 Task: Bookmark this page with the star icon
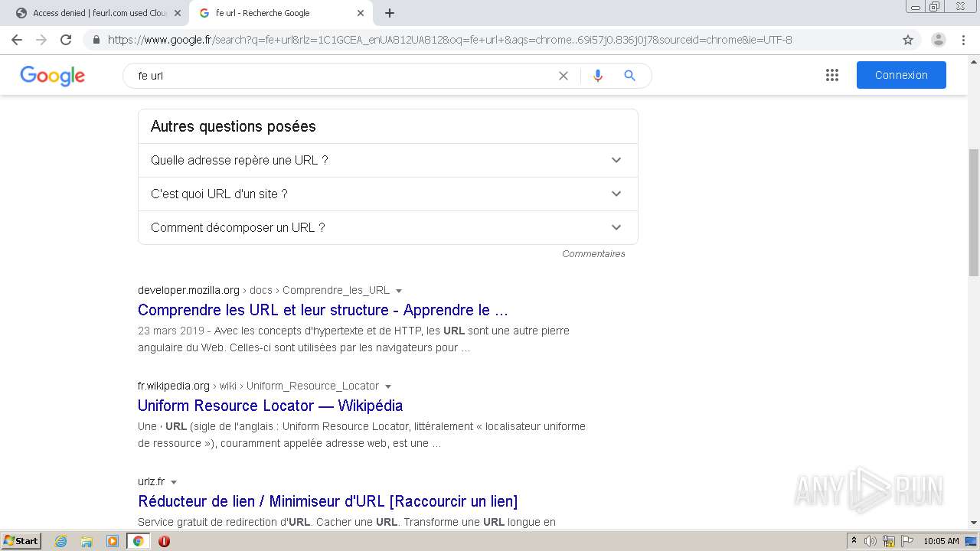tap(908, 40)
